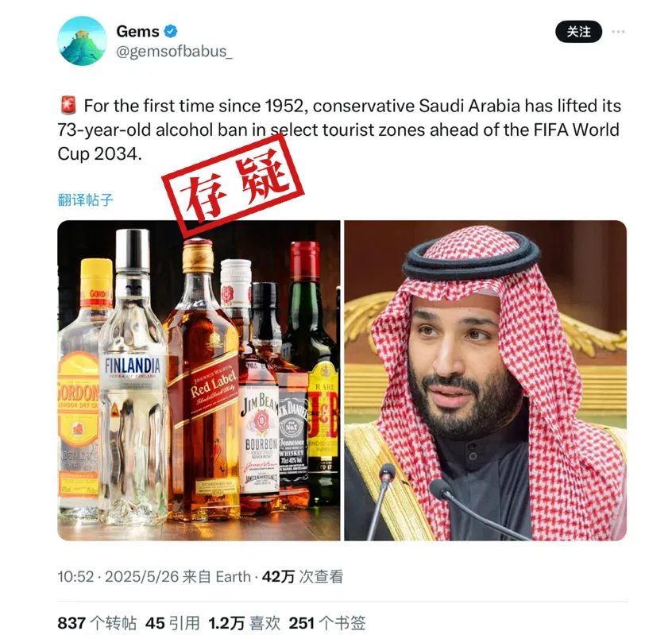
Task: Open the 45 引用 quotes list
Action: [172, 623]
